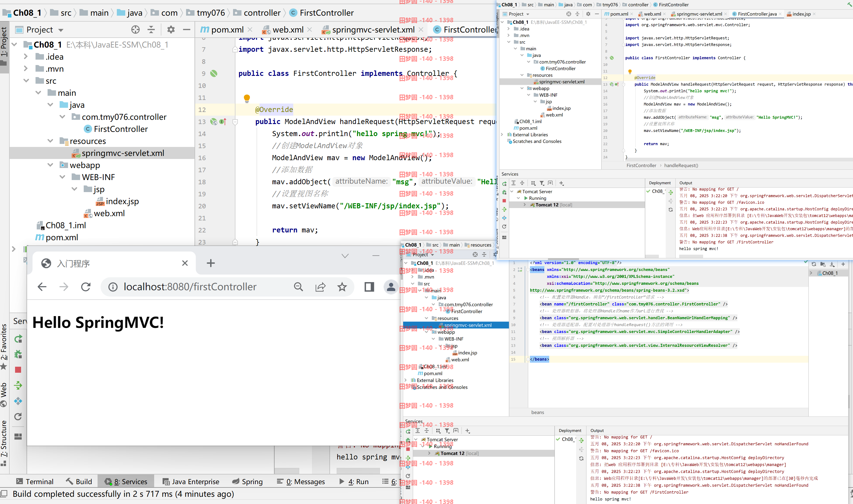
Task: Collapse Tomcat Server node in top-right Services
Action: click(x=512, y=191)
